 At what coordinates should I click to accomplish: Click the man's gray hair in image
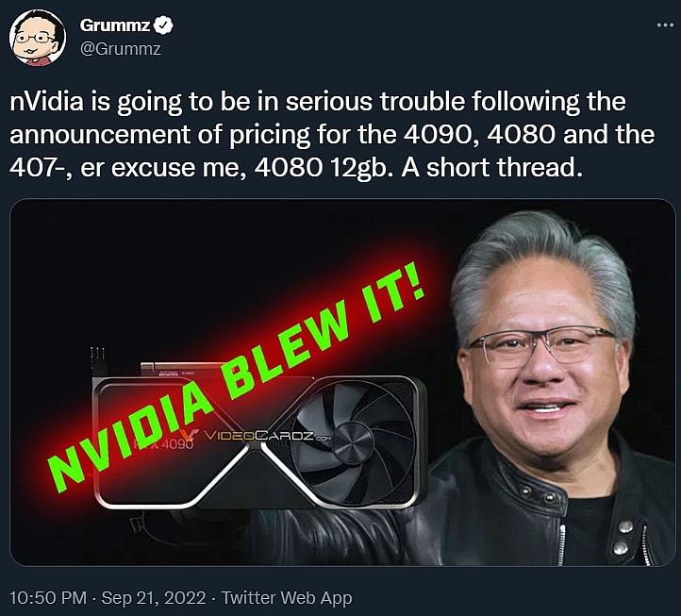(543, 260)
